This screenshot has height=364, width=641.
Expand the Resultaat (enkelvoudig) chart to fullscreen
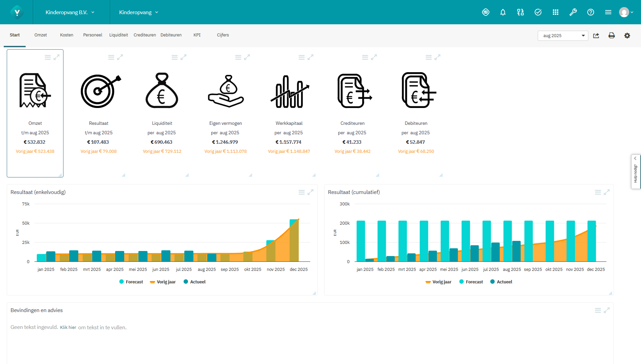pyautogui.click(x=310, y=192)
